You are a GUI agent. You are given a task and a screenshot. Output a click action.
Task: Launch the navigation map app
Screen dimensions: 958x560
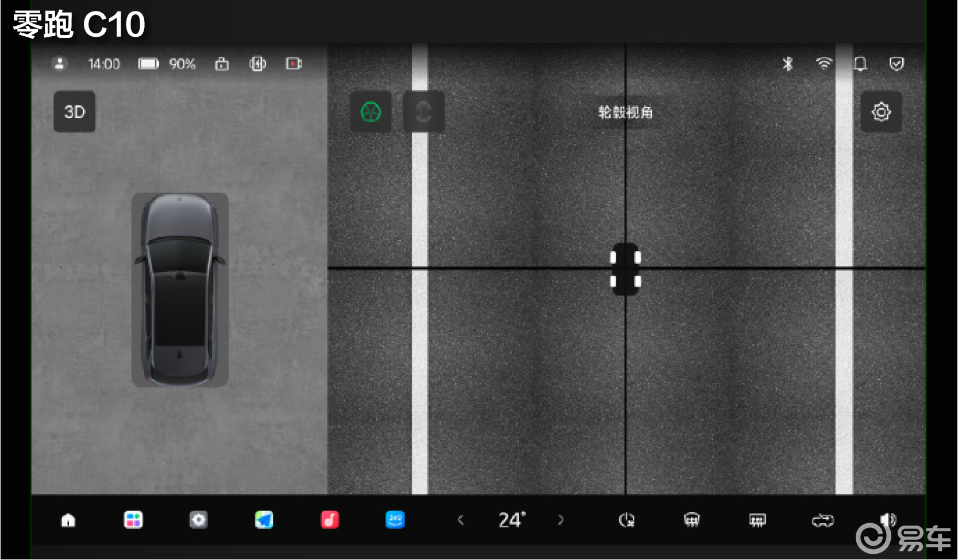click(264, 520)
